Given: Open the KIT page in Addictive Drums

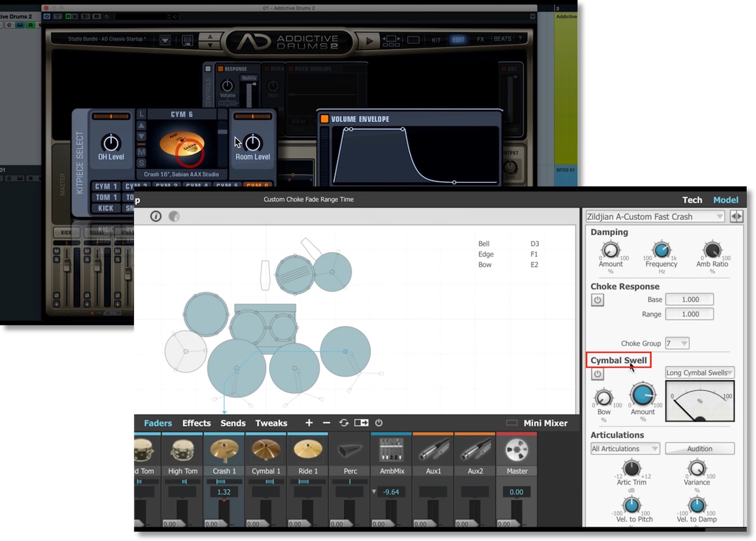Looking at the screenshot, I should point(436,40).
